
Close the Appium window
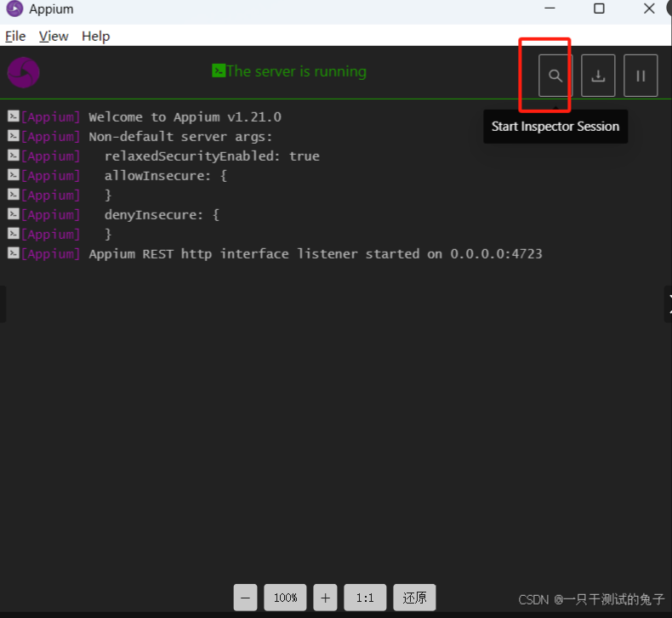coord(649,9)
